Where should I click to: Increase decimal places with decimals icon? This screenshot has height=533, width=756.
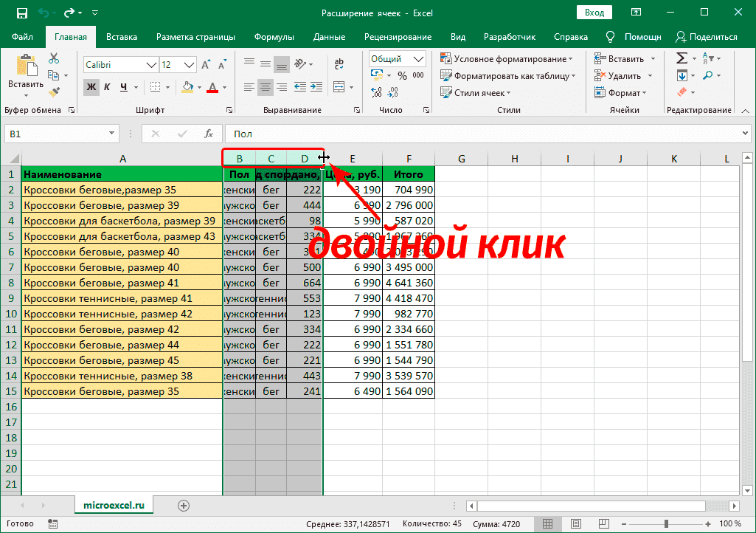tap(375, 92)
